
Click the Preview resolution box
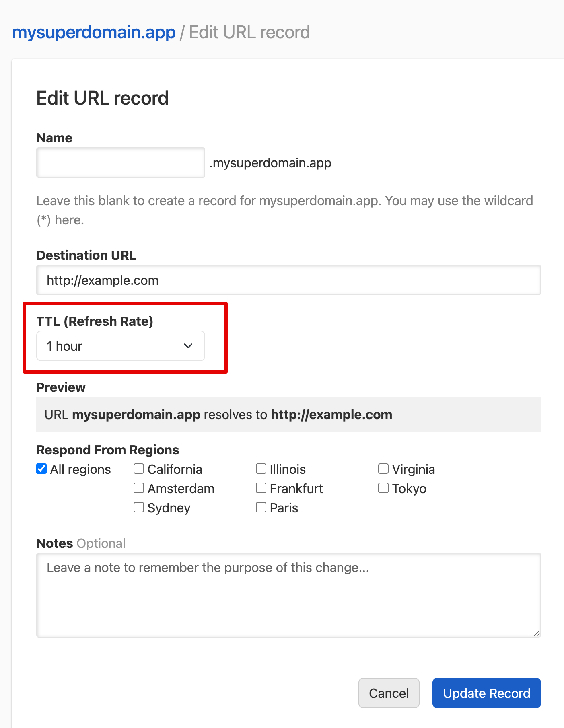pyautogui.click(x=288, y=414)
